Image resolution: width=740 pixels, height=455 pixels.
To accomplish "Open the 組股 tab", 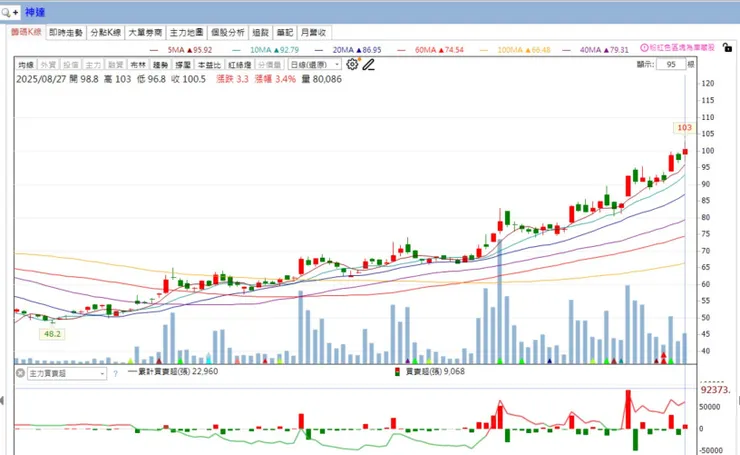I will [261, 33].
